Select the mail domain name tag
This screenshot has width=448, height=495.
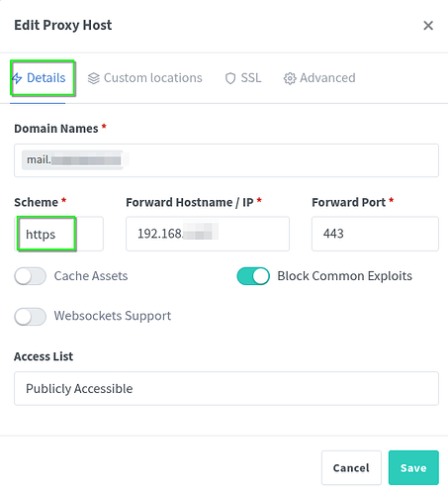coord(72,160)
